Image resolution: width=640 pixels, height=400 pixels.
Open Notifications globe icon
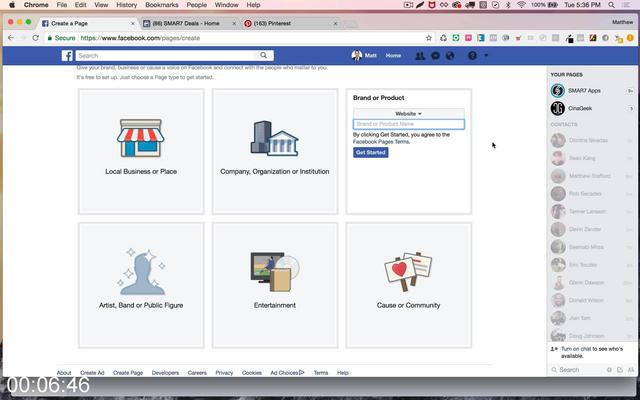click(x=450, y=56)
